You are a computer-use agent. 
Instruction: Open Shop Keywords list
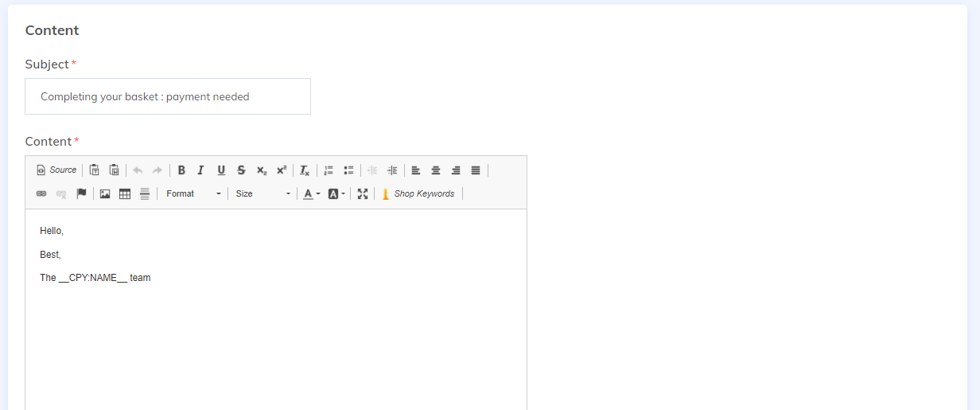coord(418,194)
